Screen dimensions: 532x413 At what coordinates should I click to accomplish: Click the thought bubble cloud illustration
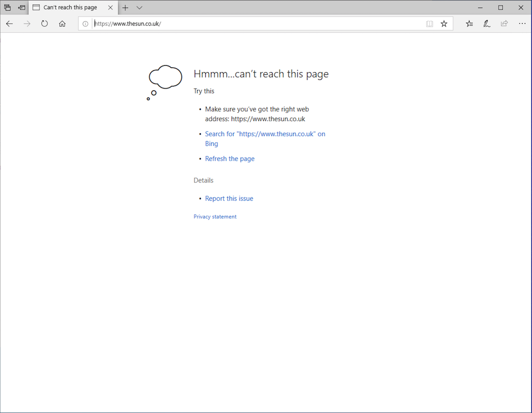[164, 82]
